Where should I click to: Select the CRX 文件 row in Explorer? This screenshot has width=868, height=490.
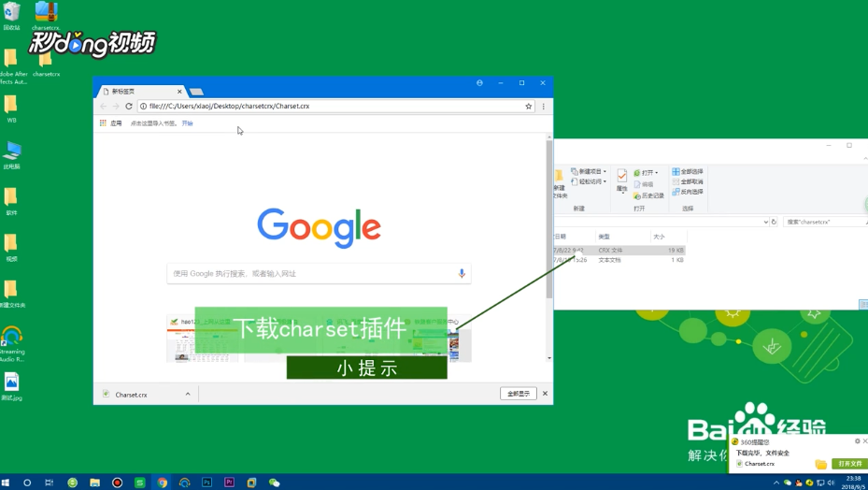pyautogui.click(x=620, y=250)
